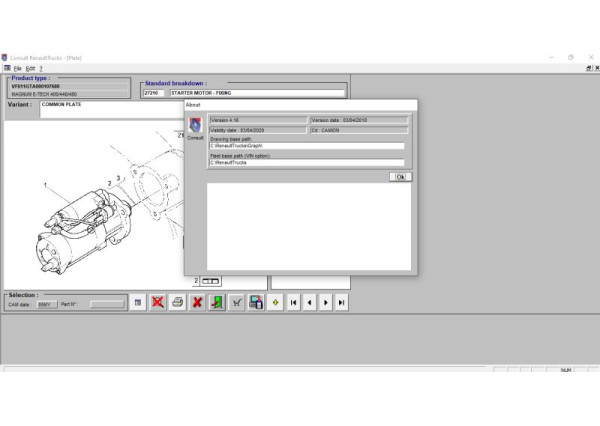Click the save basket disk icon
This screenshot has width=600, height=426.
(256, 302)
